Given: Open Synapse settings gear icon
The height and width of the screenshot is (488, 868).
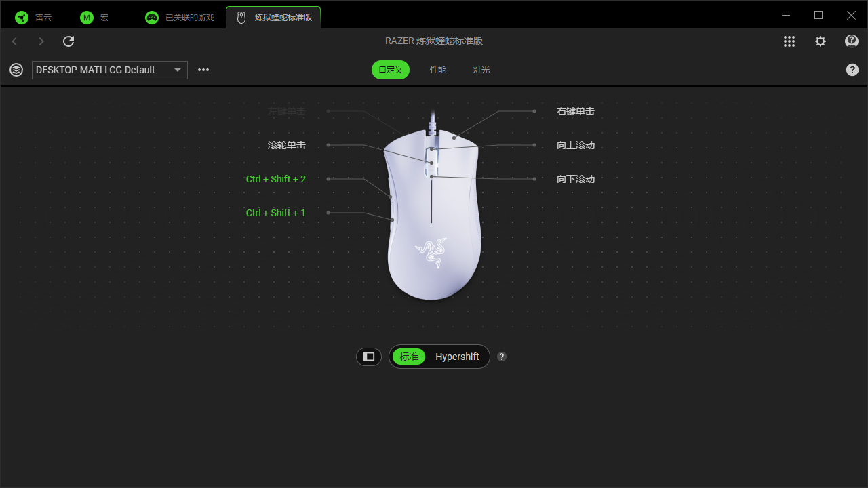Looking at the screenshot, I should (x=820, y=41).
